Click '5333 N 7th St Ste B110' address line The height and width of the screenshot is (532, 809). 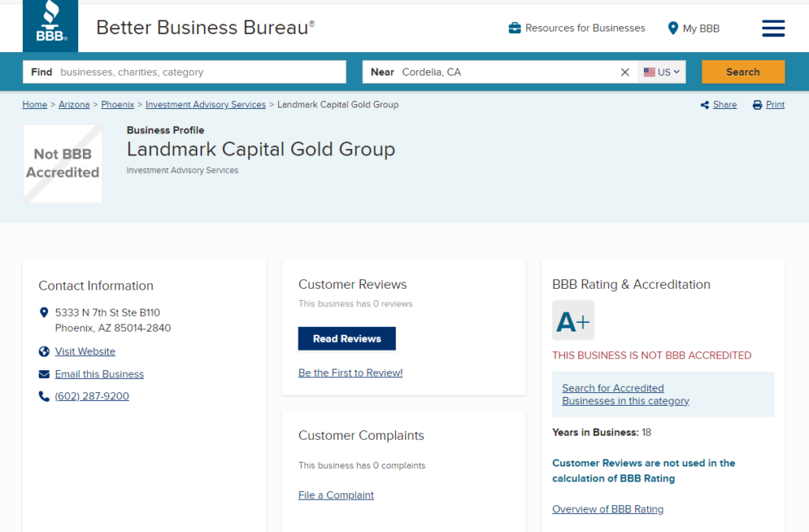(107, 313)
